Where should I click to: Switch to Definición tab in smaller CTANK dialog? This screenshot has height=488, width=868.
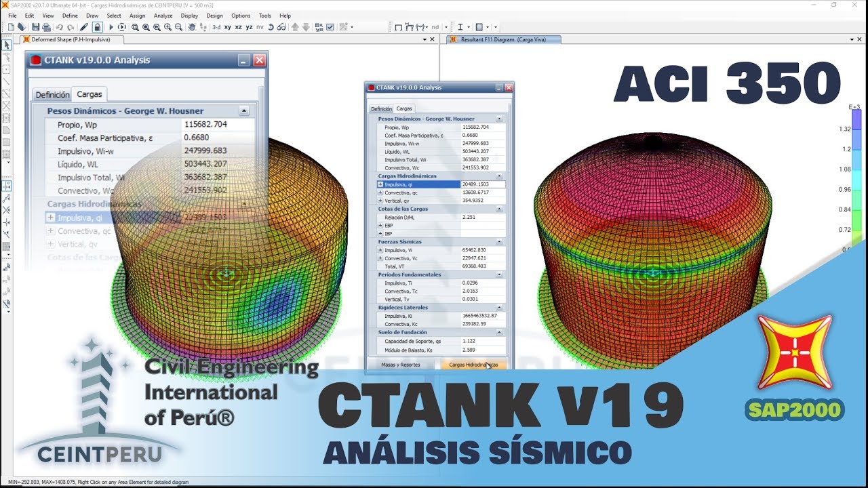coord(381,108)
